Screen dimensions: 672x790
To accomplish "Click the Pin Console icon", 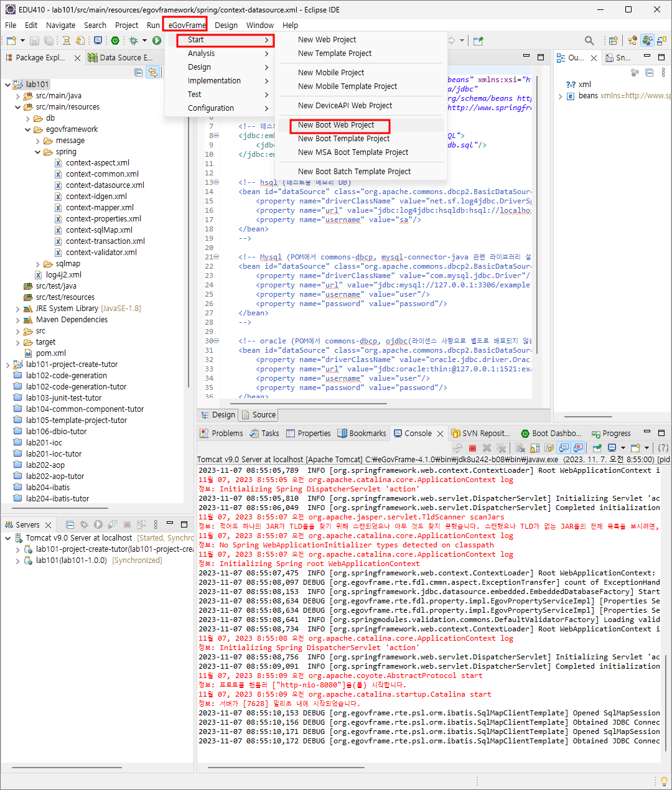I will [597, 448].
